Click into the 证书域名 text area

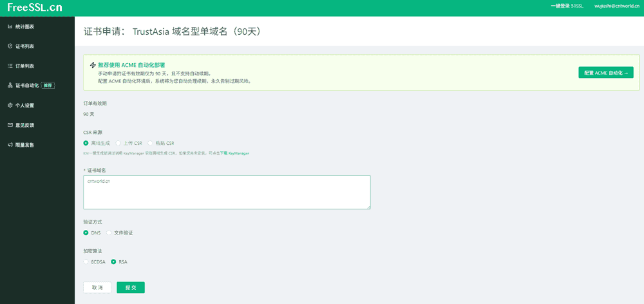[227, 192]
